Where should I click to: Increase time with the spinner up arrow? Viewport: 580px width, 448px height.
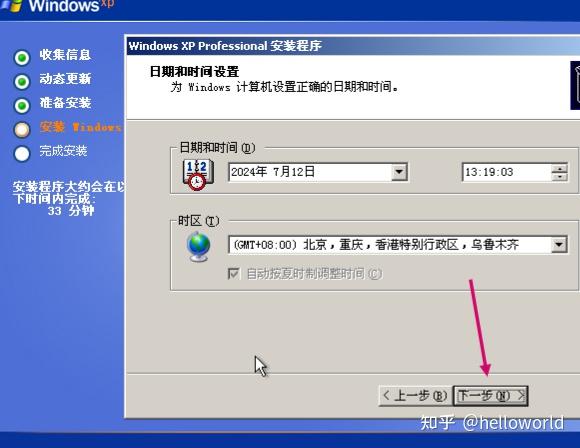pyautogui.click(x=559, y=168)
